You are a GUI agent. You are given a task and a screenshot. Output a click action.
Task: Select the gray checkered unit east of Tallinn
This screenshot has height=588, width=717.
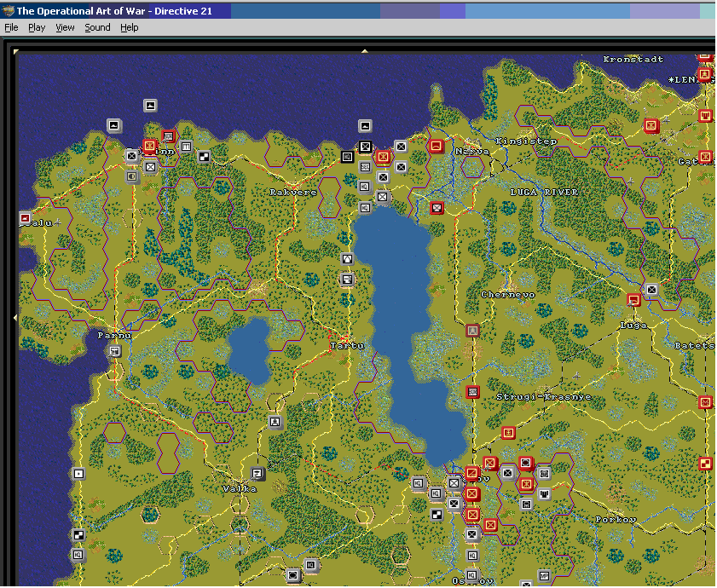click(204, 157)
